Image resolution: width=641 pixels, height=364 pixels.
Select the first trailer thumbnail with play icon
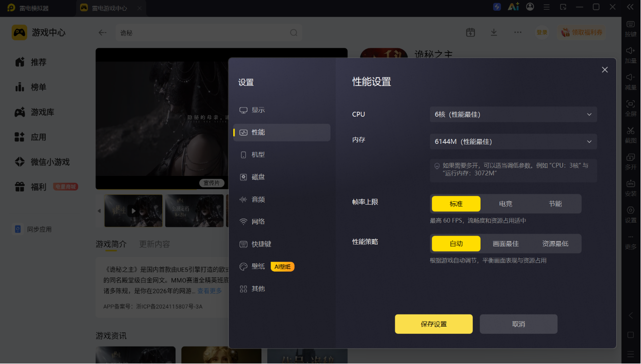133,211
